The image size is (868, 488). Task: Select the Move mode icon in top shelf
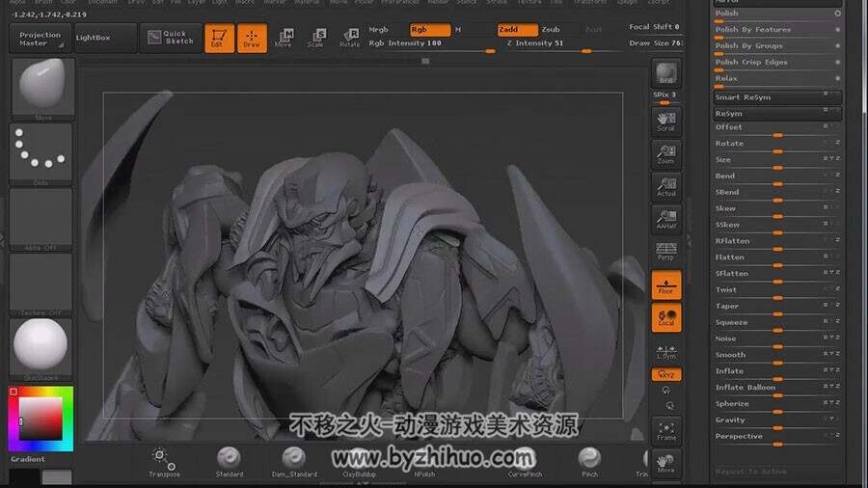pos(284,39)
